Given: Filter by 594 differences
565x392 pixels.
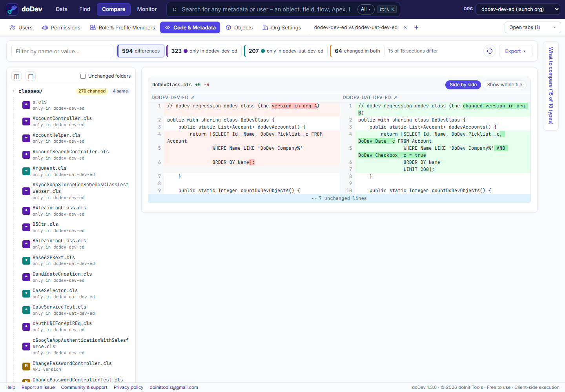Looking at the screenshot, I should (141, 51).
